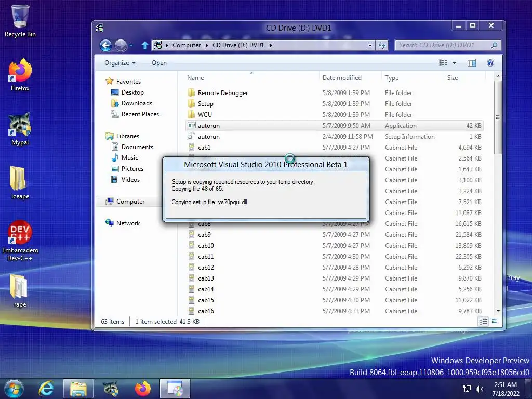Toggle the preview pane button
This screenshot has height=399, width=532.
click(472, 63)
